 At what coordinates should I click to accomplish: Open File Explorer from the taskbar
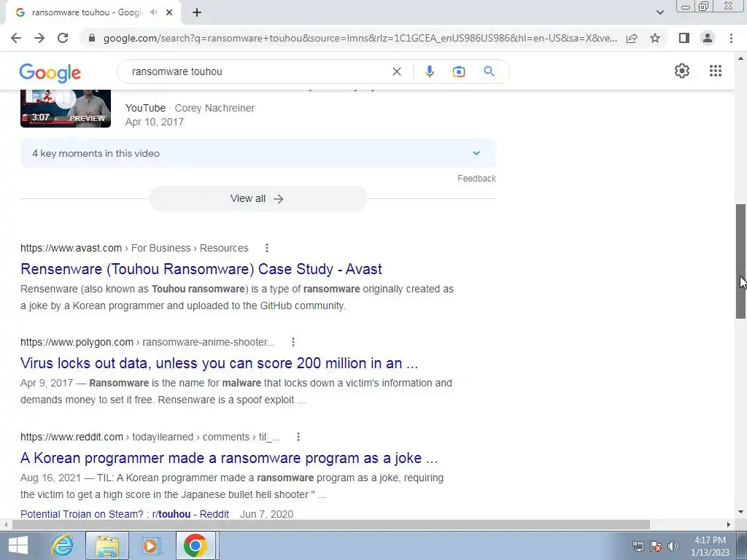click(107, 545)
